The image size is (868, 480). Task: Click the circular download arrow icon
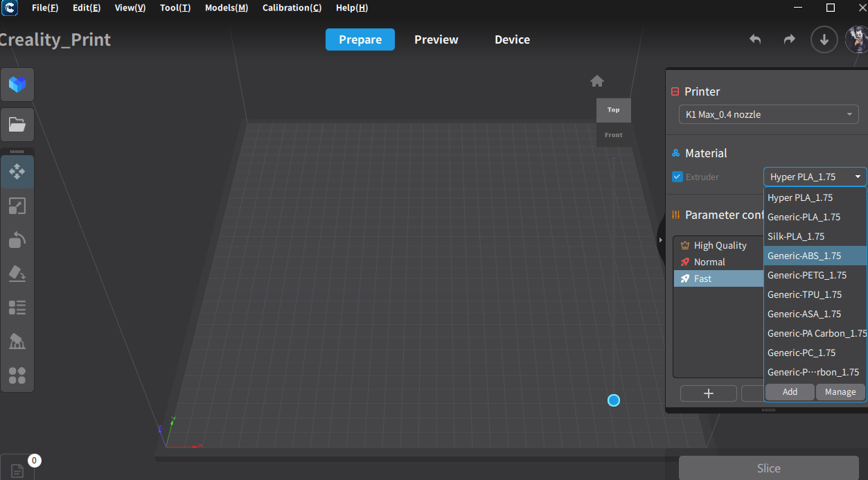824,39
